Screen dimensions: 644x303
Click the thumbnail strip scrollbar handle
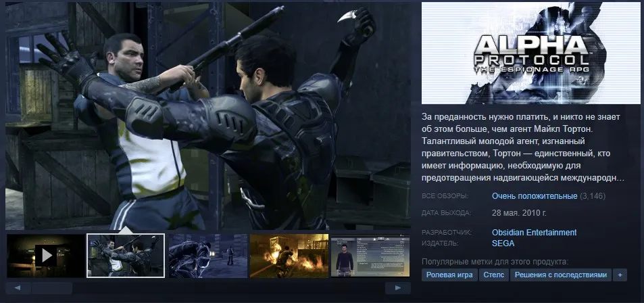point(52,288)
